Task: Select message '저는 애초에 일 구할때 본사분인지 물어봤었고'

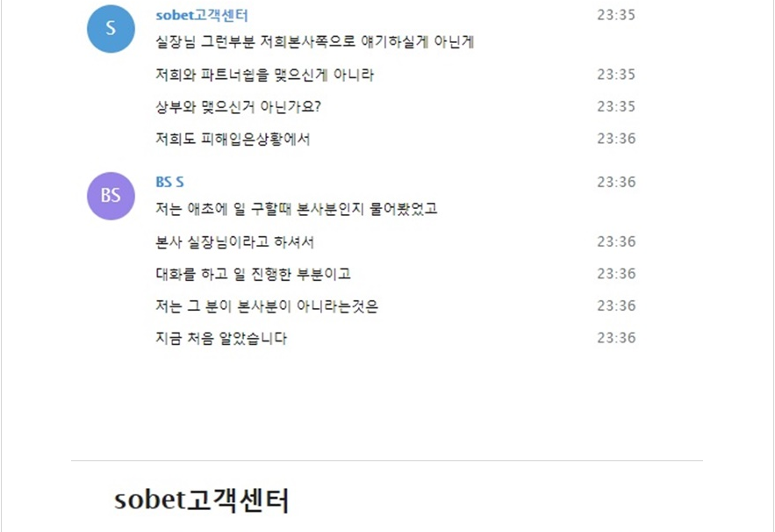Action: click(297, 209)
